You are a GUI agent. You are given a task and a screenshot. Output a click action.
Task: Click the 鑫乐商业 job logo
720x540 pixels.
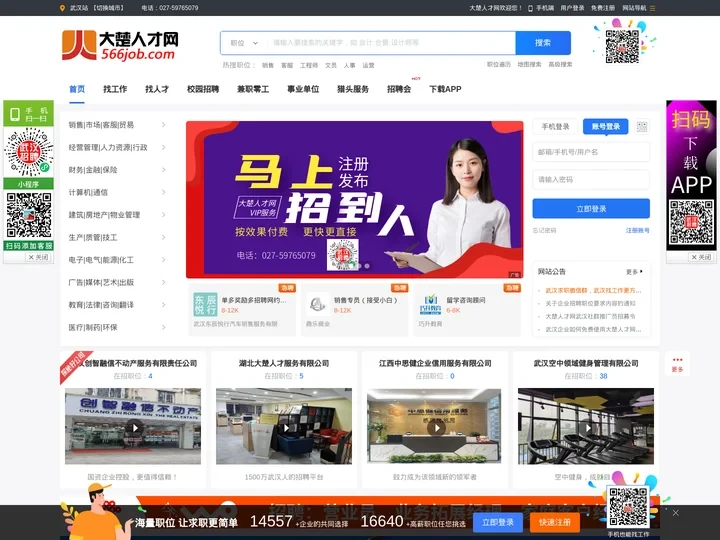click(x=317, y=304)
